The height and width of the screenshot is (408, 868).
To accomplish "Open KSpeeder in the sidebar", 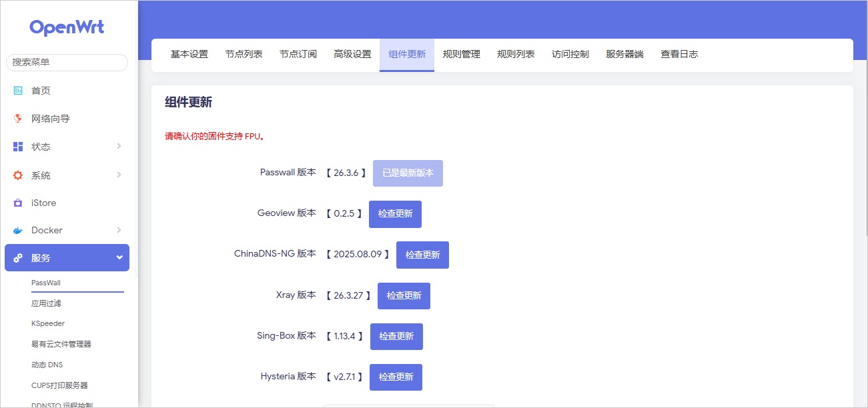I will coord(48,323).
